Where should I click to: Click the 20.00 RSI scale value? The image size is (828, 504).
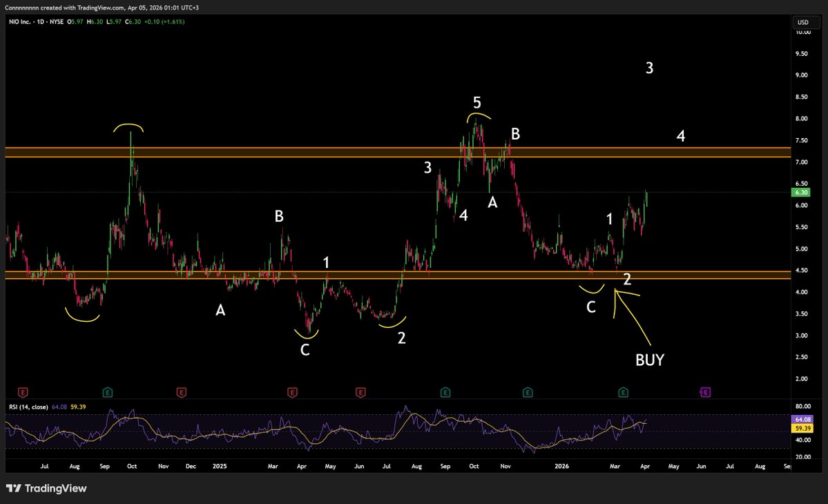point(802,457)
